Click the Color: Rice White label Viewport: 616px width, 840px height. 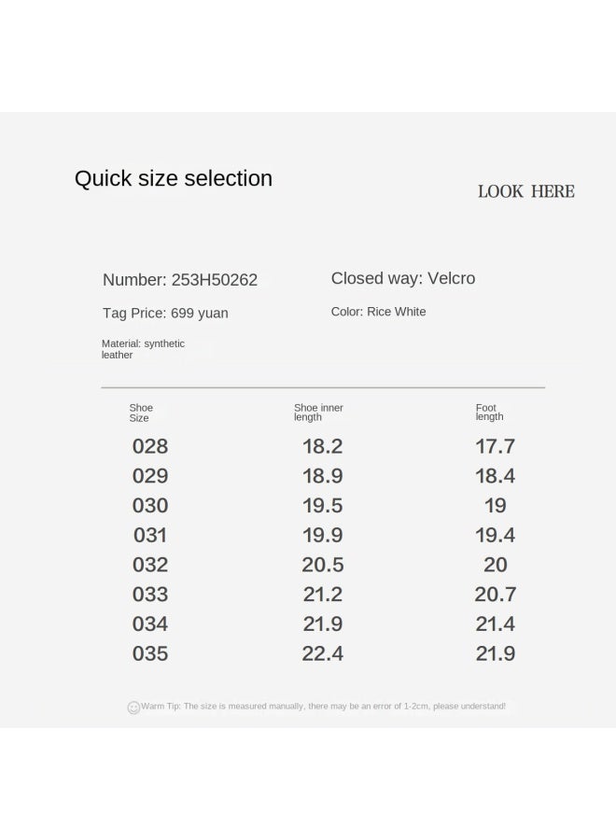click(x=378, y=312)
